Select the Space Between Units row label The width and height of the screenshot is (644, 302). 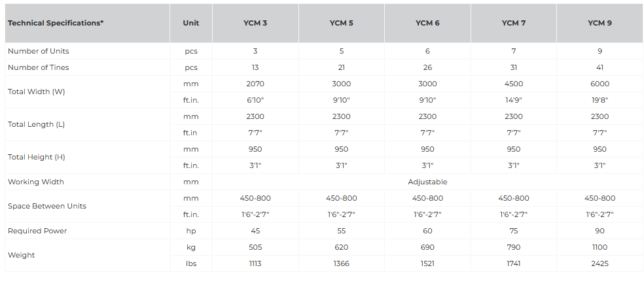click(46, 206)
